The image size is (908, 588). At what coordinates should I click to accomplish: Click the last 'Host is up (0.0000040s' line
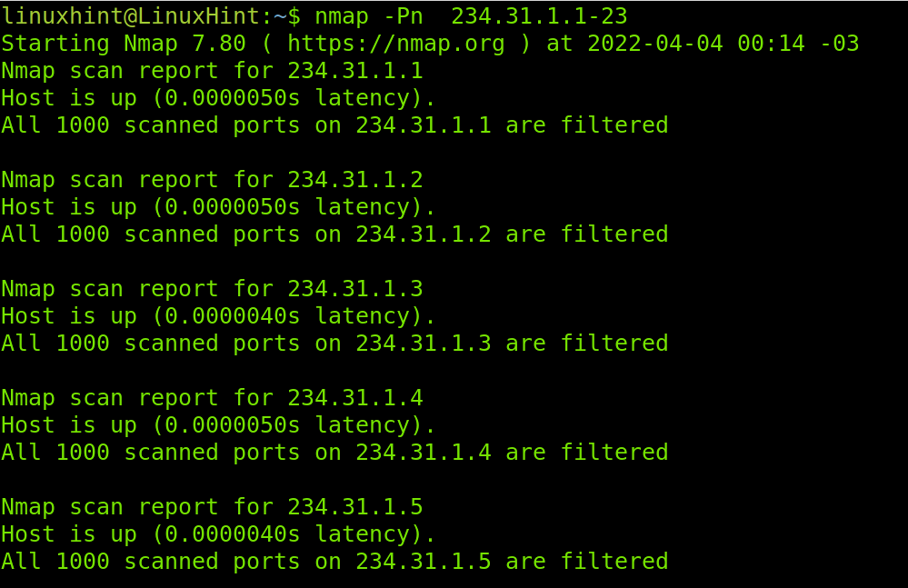click(218, 534)
